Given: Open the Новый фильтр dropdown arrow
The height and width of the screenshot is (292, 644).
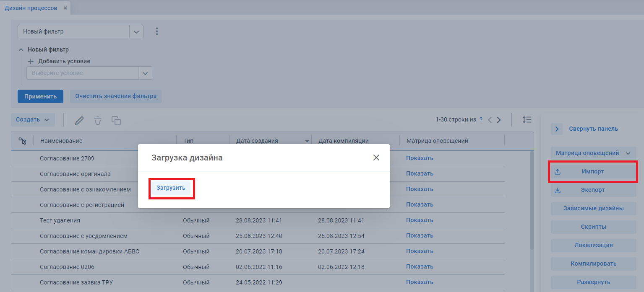Looking at the screenshot, I should 136,31.
